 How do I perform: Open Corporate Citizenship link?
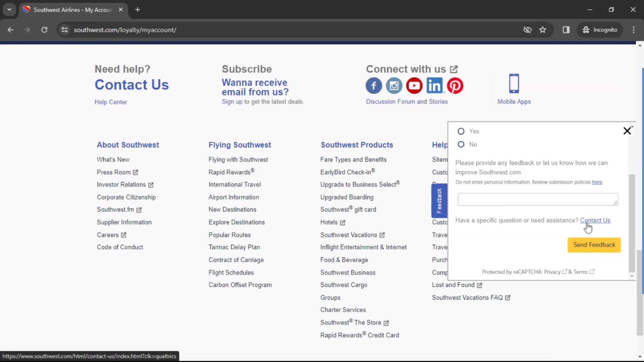[126, 197]
